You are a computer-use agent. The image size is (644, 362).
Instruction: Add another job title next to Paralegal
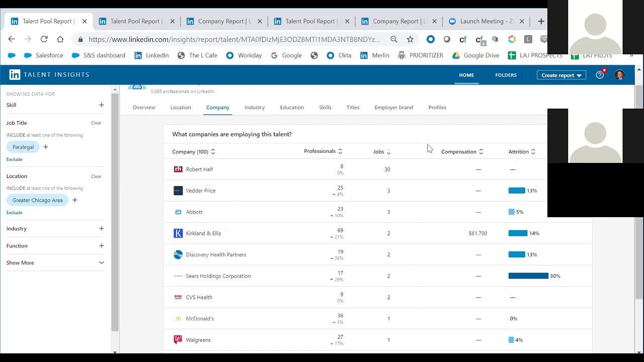point(46,147)
